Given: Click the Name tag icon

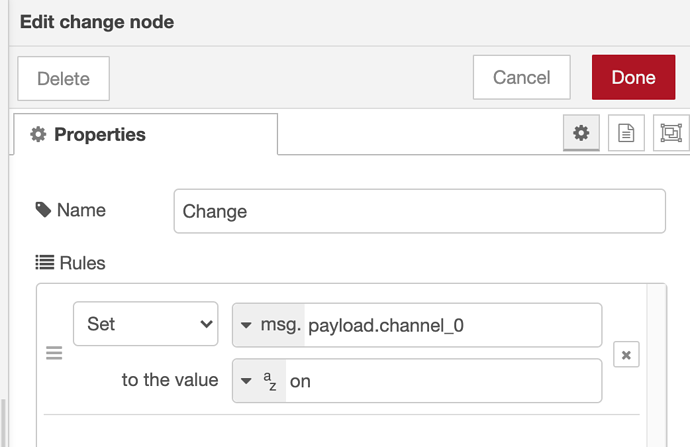Looking at the screenshot, I should pos(43,210).
